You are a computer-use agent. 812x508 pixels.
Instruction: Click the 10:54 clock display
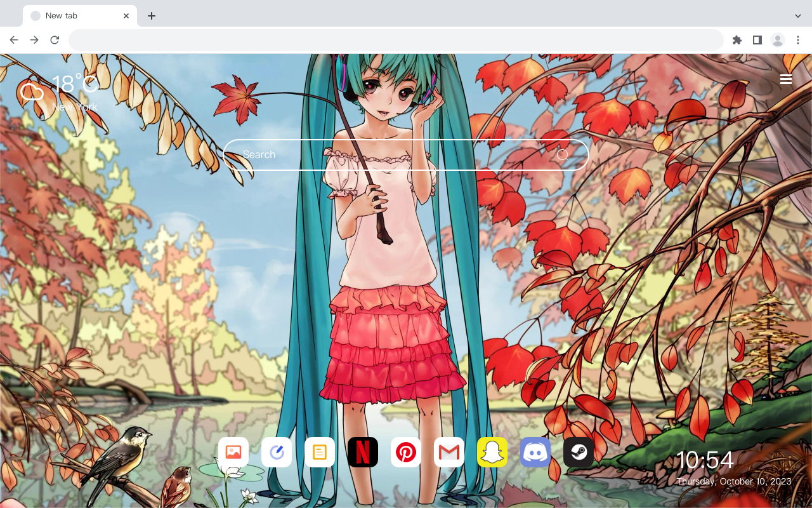click(704, 460)
